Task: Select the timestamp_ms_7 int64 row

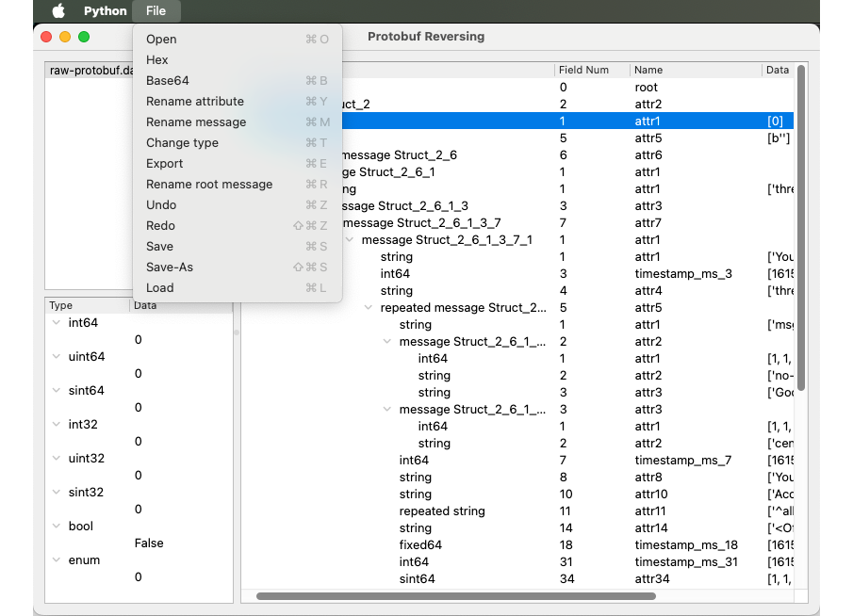Action: click(517, 460)
